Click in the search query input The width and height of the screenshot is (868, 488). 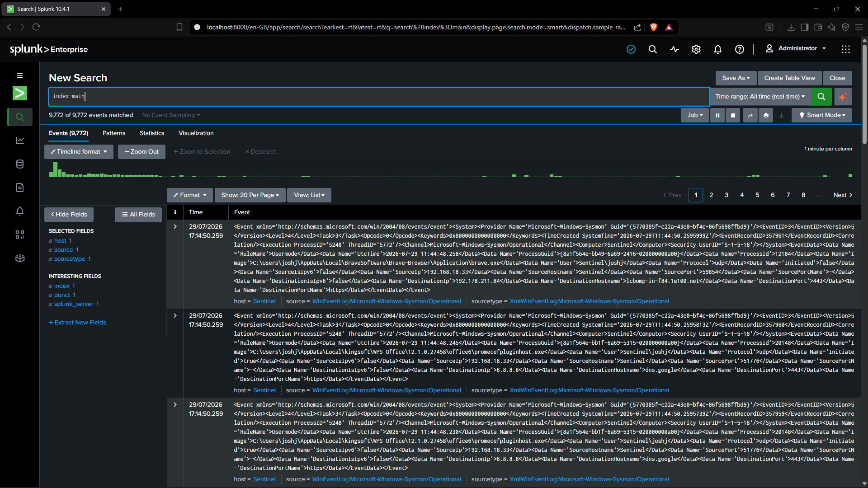(x=379, y=97)
